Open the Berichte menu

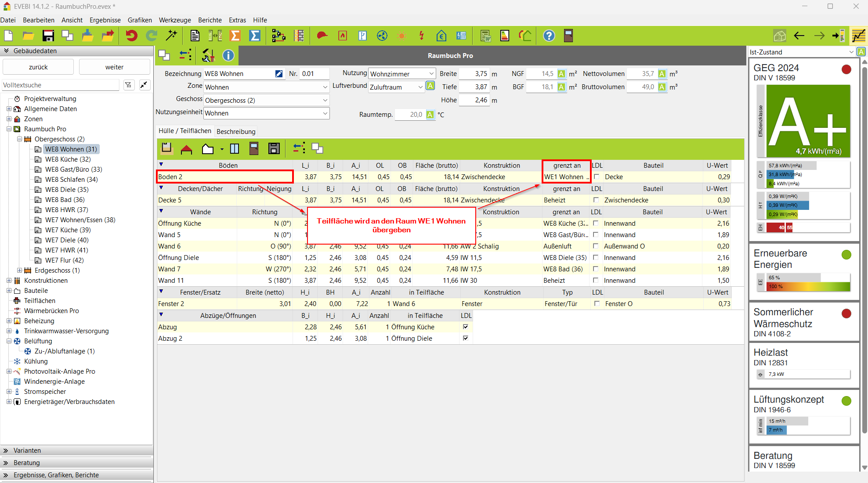210,20
